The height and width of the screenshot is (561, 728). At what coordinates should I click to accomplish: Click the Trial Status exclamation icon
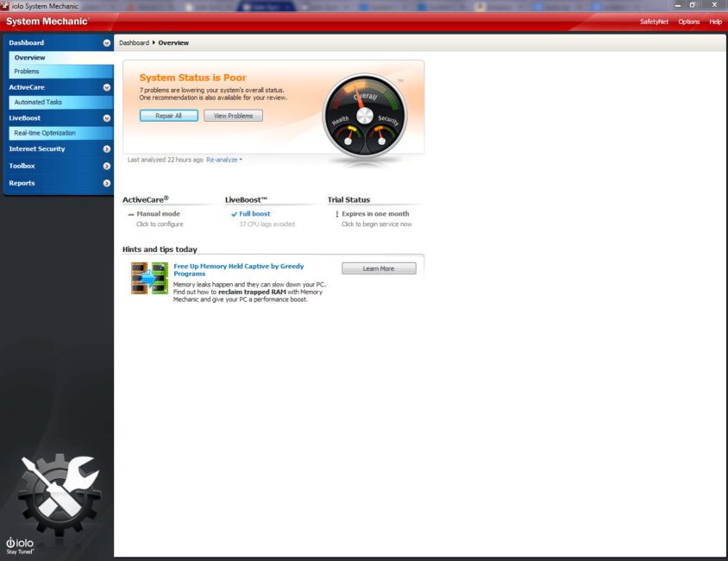tap(336, 214)
